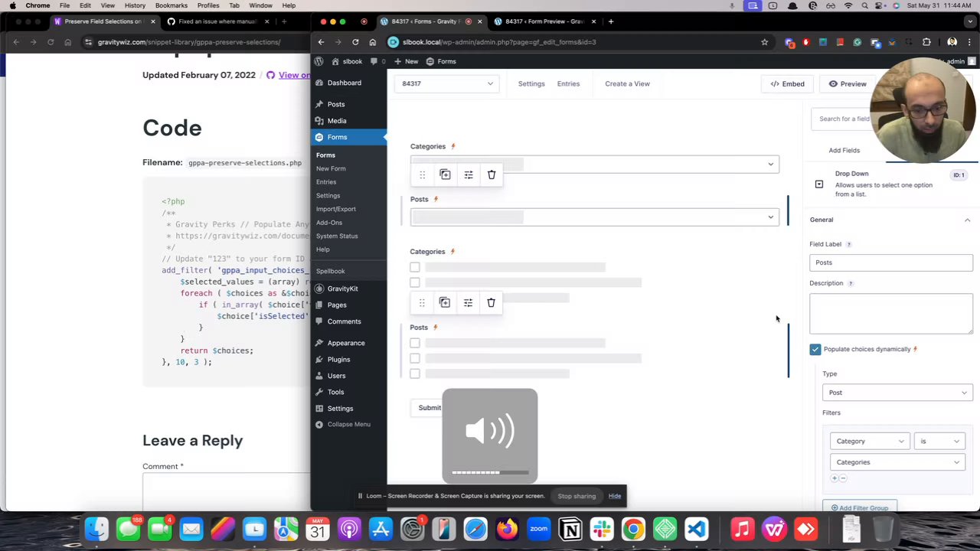
Task: Duplicate the Categories dropdown field
Action: [445, 174]
